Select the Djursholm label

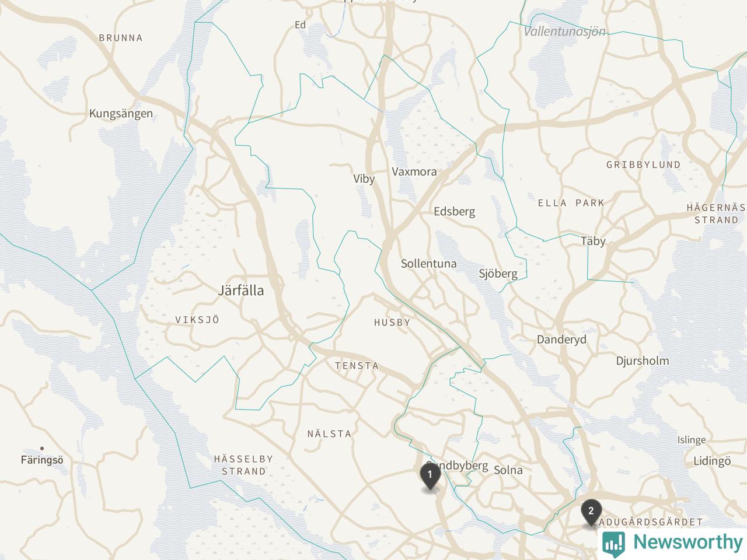(x=643, y=361)
